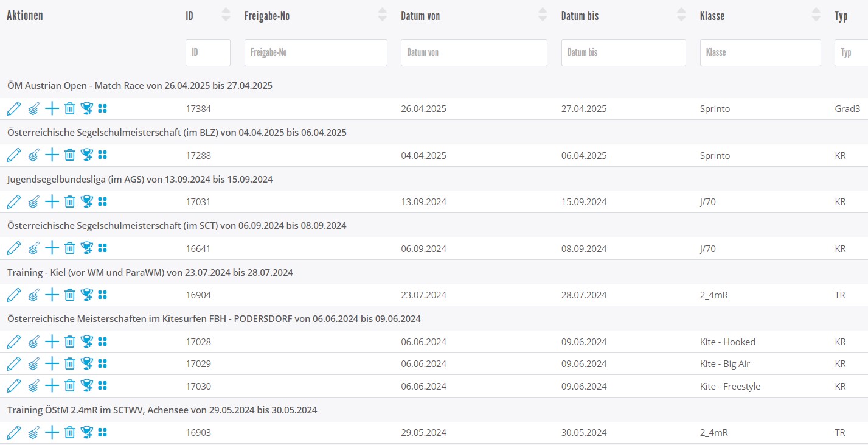The height and width of the screenshot is (445, 868).
Task: Sort by Datum von using sort arrows
Action: [x=543, y=15]
